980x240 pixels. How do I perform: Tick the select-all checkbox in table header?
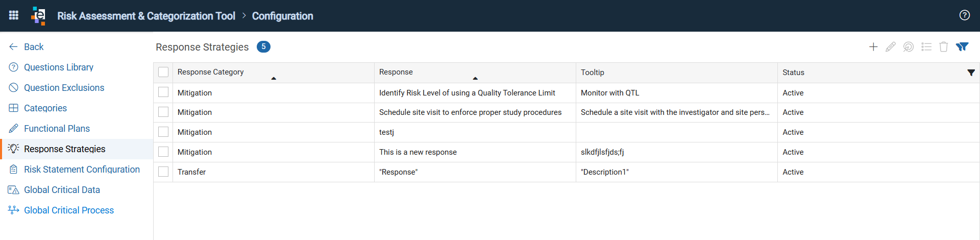click(163, 72)
